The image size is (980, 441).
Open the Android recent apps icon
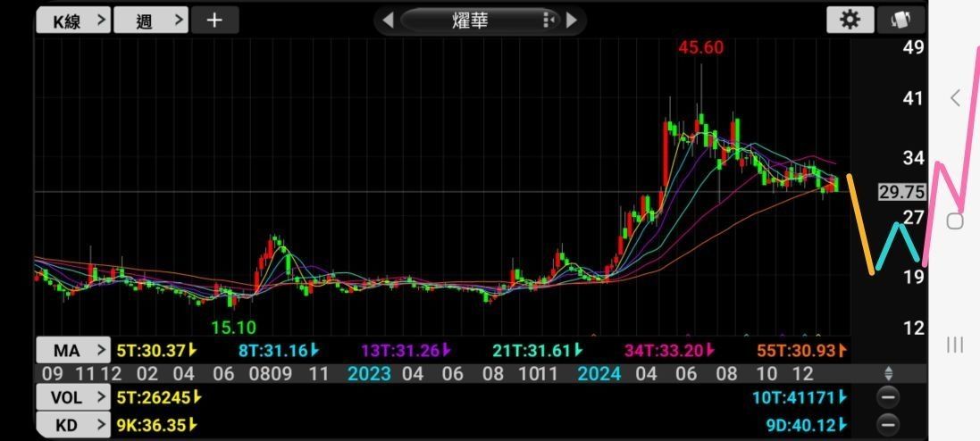click(x=954, y=345)
